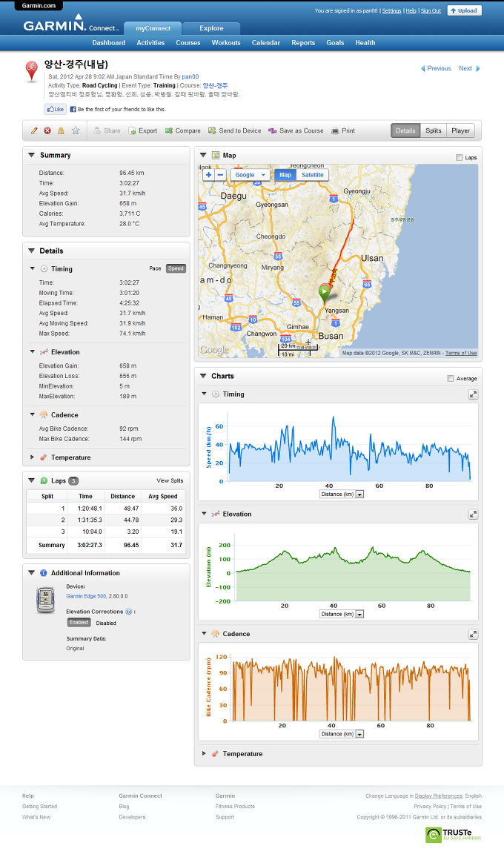This screenshot has width=504, height=860.
Task: Click the pencil edit activity icon
Action: (x=34, y=130)
